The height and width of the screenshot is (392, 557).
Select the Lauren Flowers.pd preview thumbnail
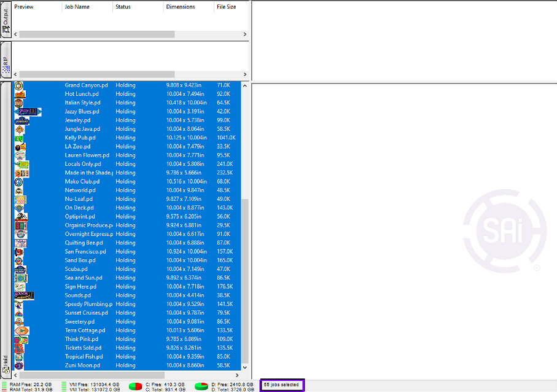(20, 155)
